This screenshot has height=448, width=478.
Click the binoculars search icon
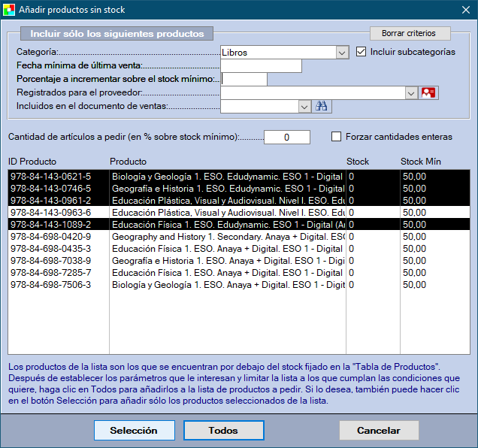tap(322, 107)
